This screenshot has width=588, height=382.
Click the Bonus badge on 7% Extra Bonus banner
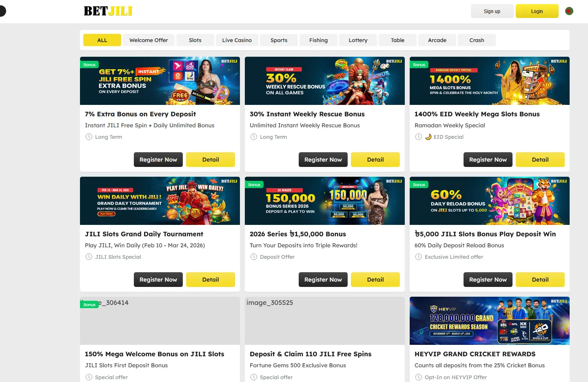coord(89,64)
